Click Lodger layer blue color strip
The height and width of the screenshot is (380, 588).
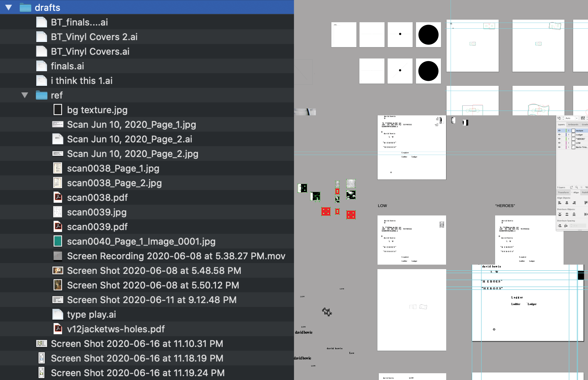coord(566,135)
